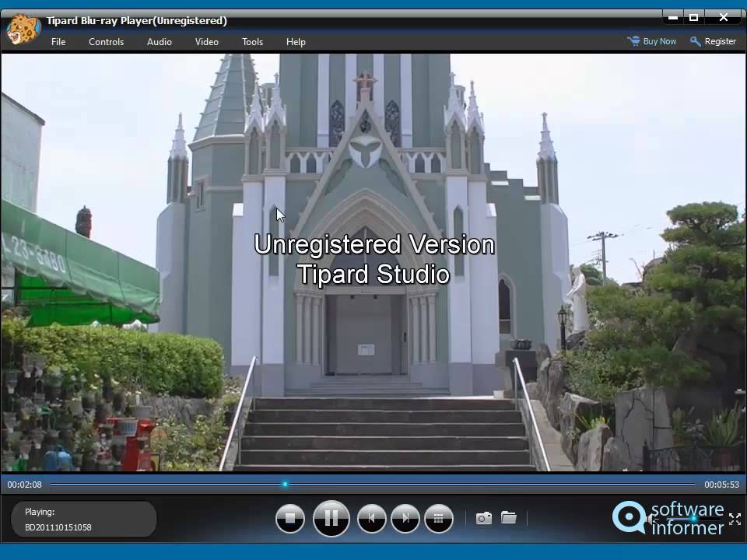The height and width of the screenshot is (560, 747).
Task: Click the Register link
Action: 713,41
